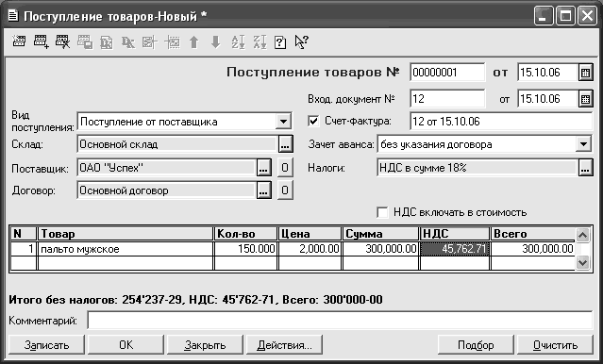Screen dimensions: 603x364
Task: Click the Dk journal entries icon
Action: pos(128,42)
